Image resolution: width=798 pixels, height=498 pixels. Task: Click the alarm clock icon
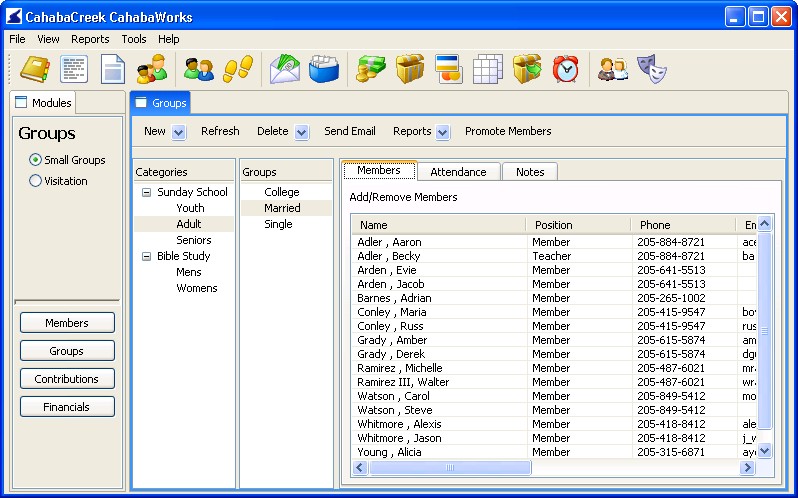coord(566,69)
